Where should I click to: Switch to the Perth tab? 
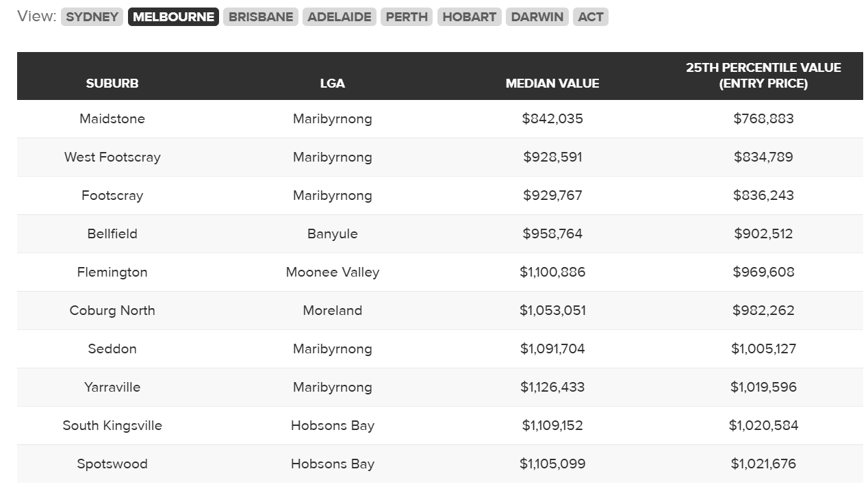point(407,17)
